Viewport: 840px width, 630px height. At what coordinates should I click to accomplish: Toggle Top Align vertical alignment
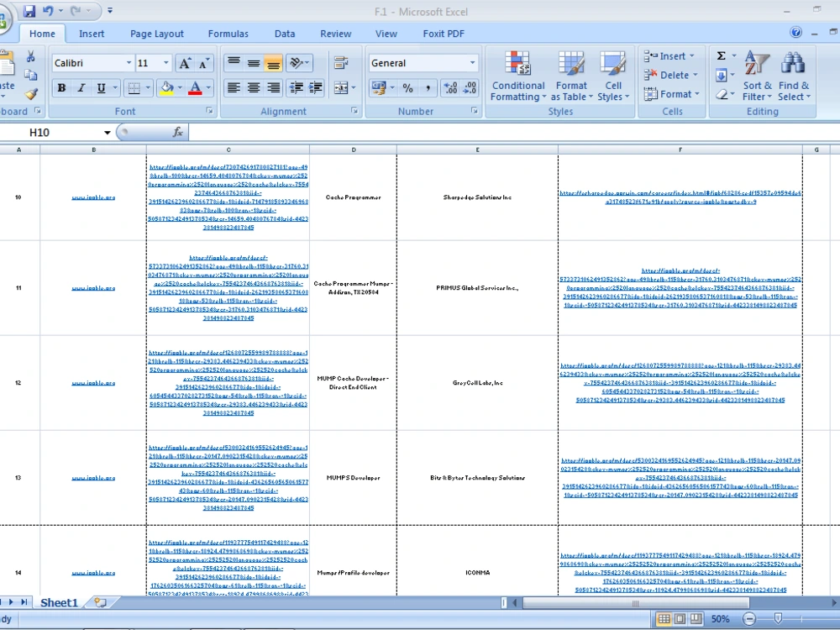[x=234, y=63]
